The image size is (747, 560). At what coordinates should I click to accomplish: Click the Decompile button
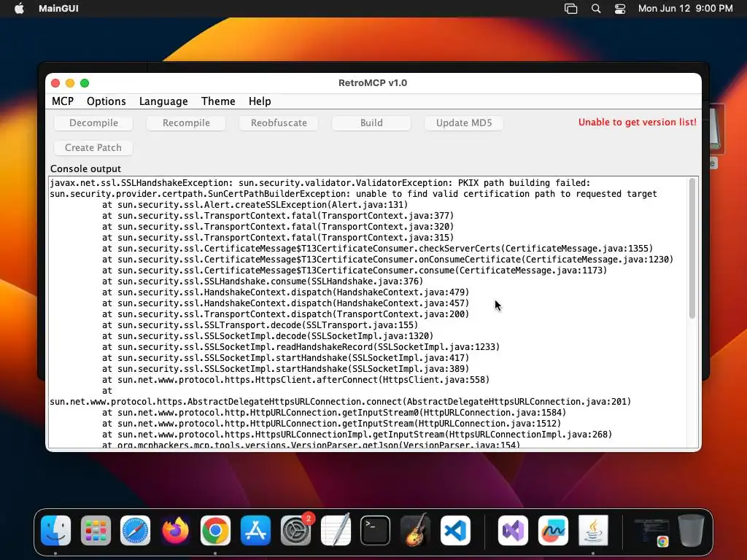[x=93, y=122]
